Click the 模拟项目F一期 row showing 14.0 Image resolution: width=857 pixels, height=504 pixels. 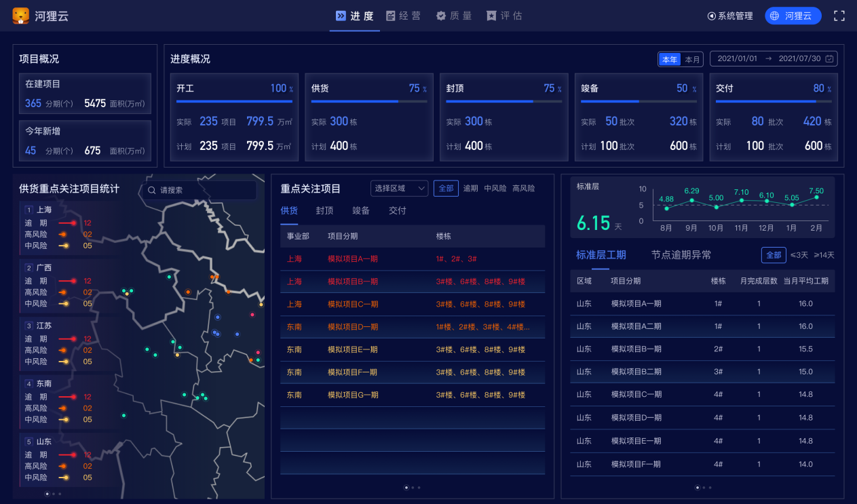[x=702, y=464]
